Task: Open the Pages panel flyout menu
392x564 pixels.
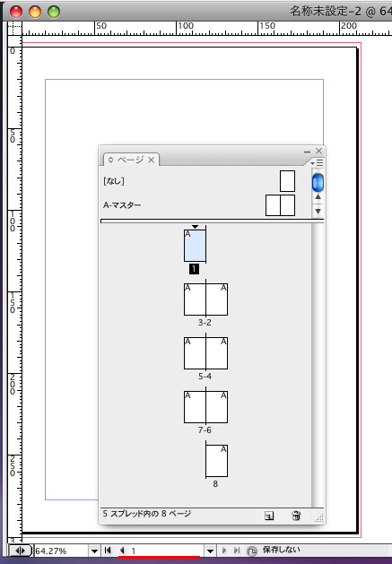Action: 318,163
